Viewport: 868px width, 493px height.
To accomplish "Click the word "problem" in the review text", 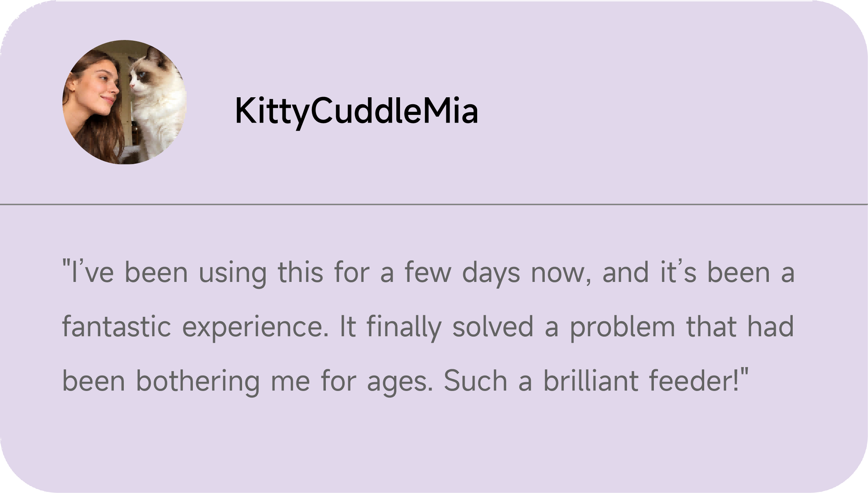I will point(622,327).
